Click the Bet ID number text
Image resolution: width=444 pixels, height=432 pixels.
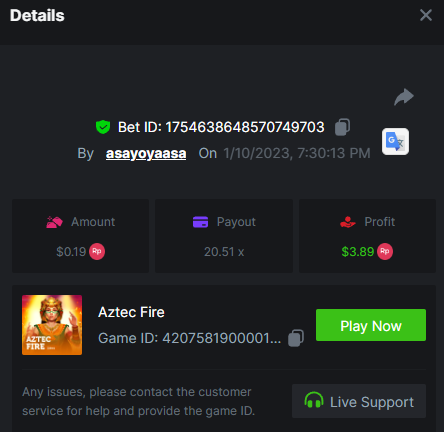click(x=245, y=127)
